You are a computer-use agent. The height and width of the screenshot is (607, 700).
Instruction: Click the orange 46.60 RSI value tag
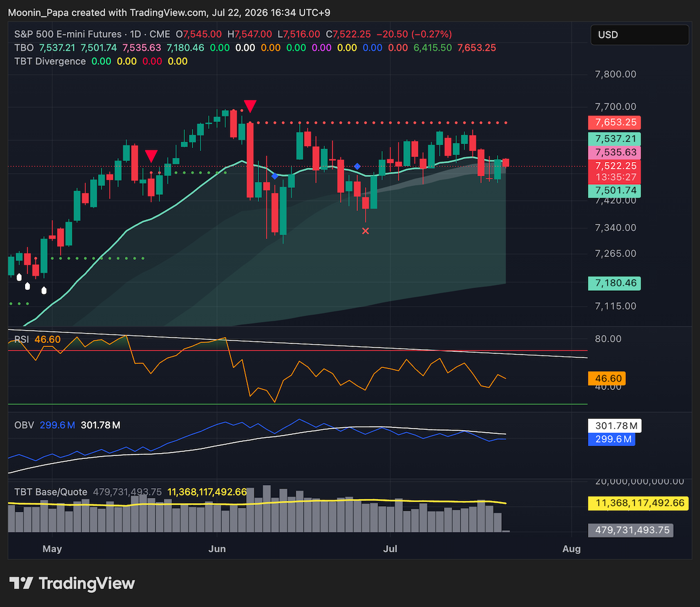(x=607, y=378)
